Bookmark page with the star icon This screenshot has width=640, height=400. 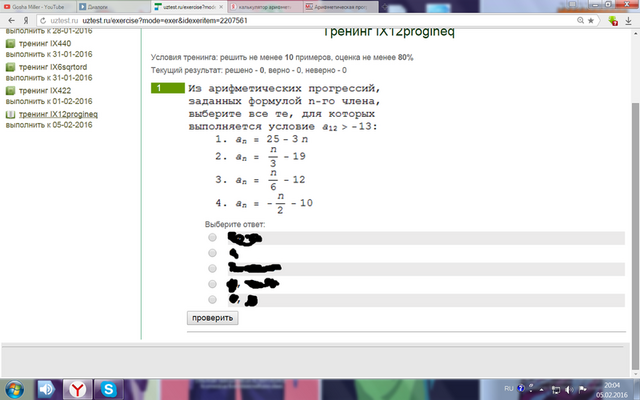591,20
